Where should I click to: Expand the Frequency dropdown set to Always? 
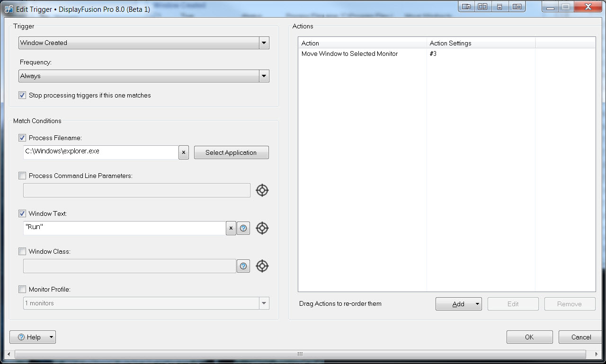tap(264, 76)
